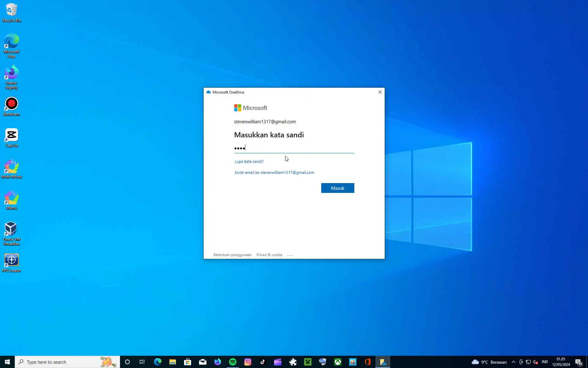Show hidden system tray icons chevron
588x368 pixels.
click(514, 362)
